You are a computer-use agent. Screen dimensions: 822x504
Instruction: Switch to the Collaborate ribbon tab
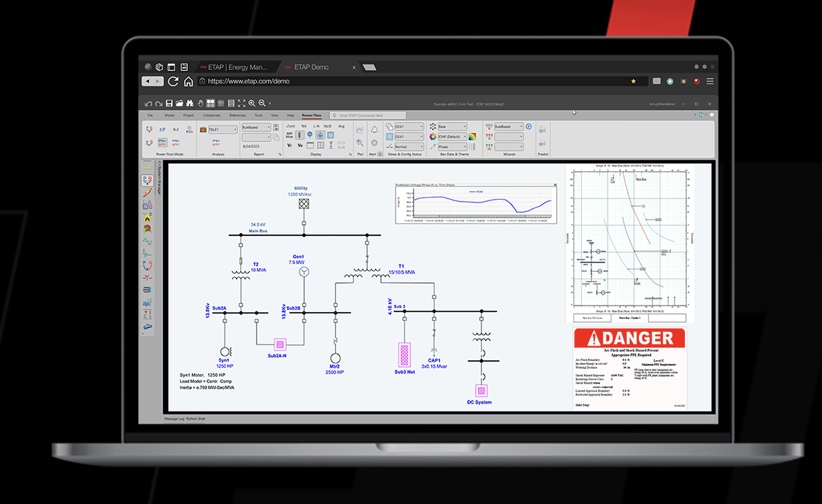[x=211, y=116]
